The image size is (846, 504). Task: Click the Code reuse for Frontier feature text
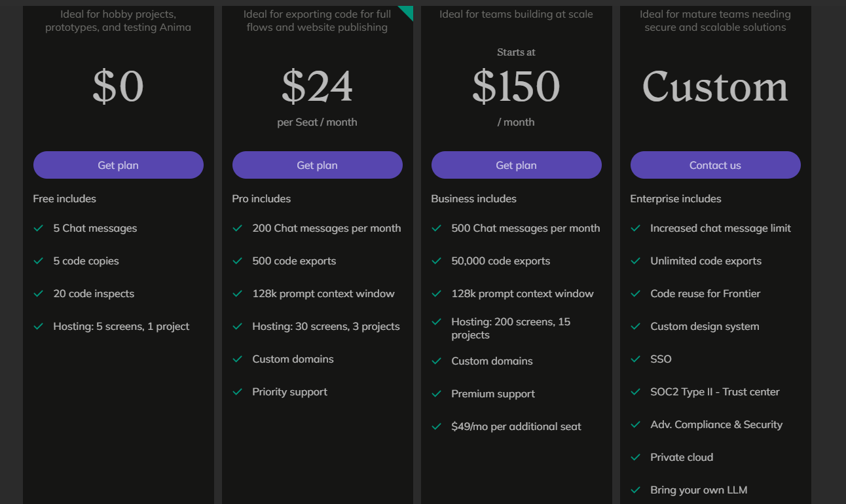point(705,294)
